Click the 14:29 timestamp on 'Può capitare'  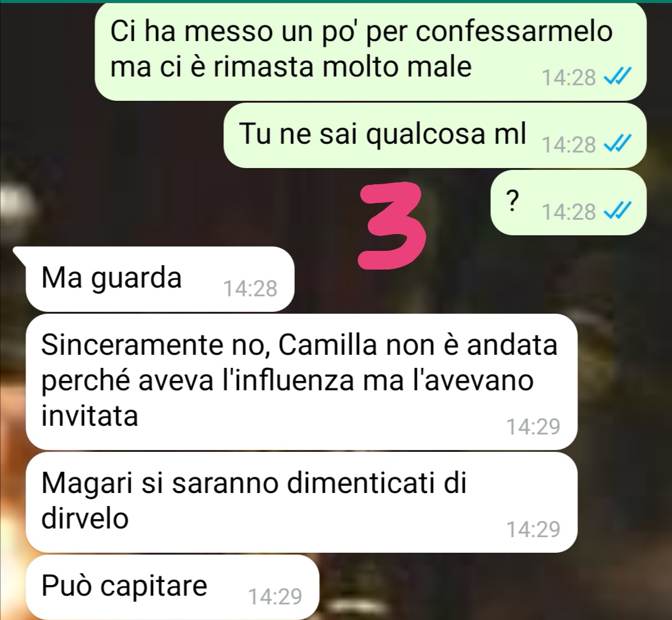click(275, 596)
